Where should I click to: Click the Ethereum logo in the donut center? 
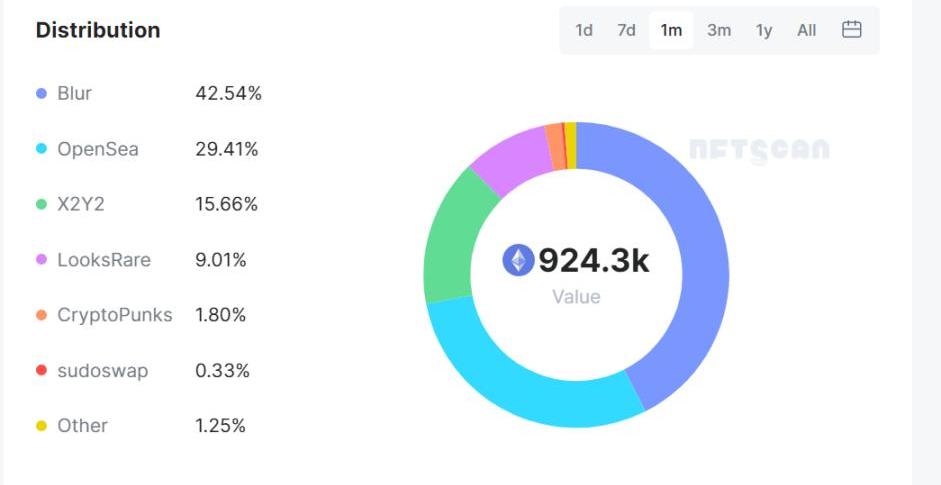(x=518, y=261)
